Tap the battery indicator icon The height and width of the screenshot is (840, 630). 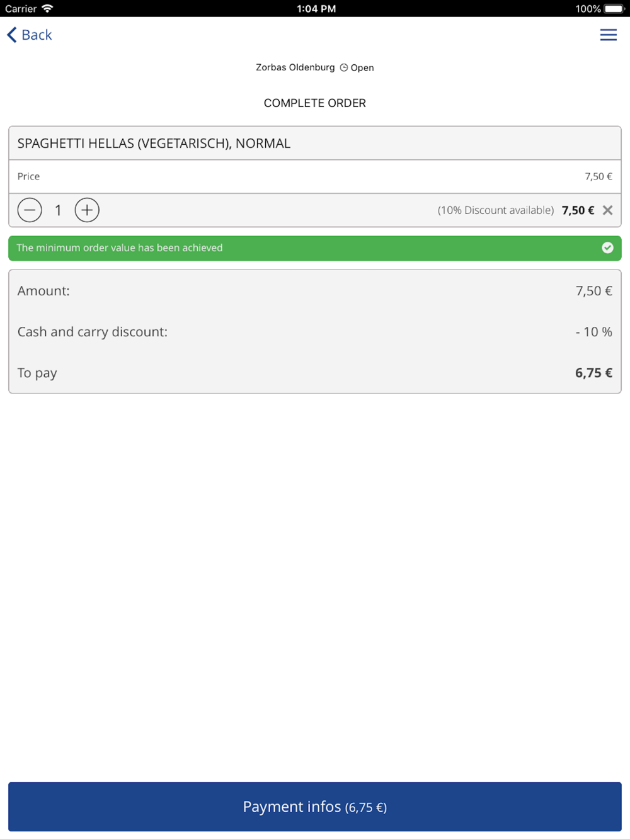[x=614, y=9]
